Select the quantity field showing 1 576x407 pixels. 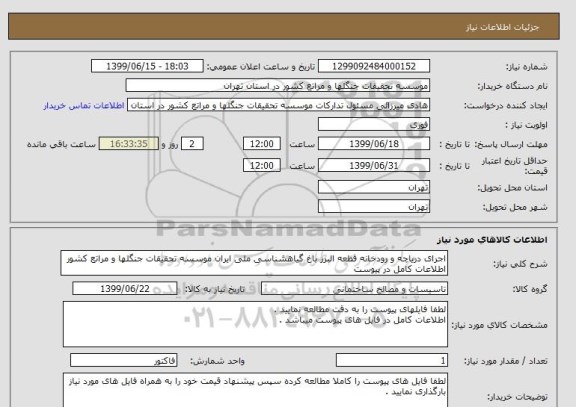coord(392,361)
